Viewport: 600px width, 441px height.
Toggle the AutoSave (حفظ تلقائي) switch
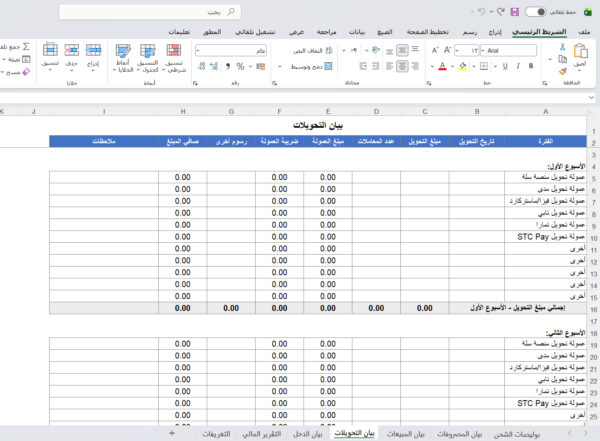pyautogui.click(x=536, y=12)
